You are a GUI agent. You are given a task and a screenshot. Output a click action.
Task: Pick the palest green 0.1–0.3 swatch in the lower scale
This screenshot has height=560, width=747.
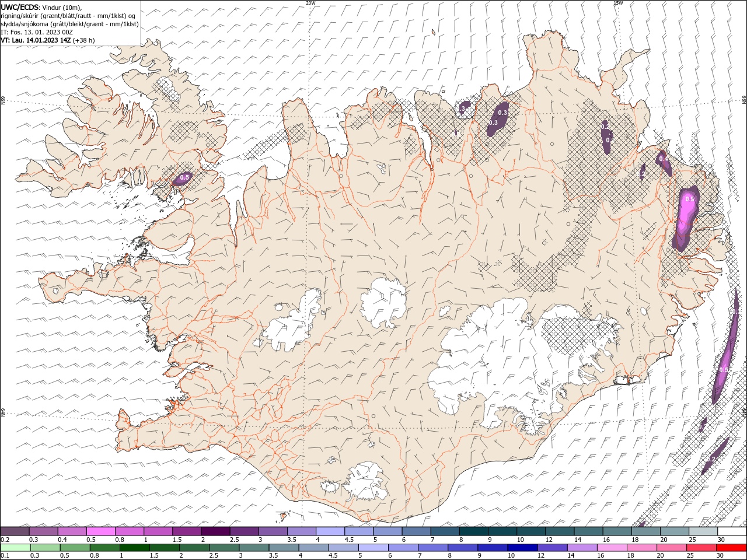[16, 548]
